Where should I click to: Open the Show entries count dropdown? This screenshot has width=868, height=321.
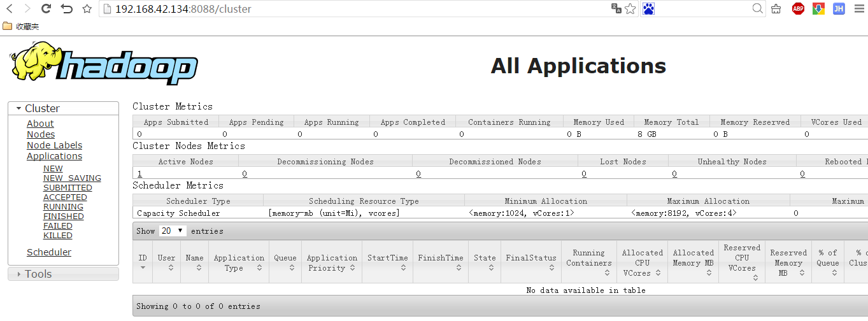tap(173, 231)
